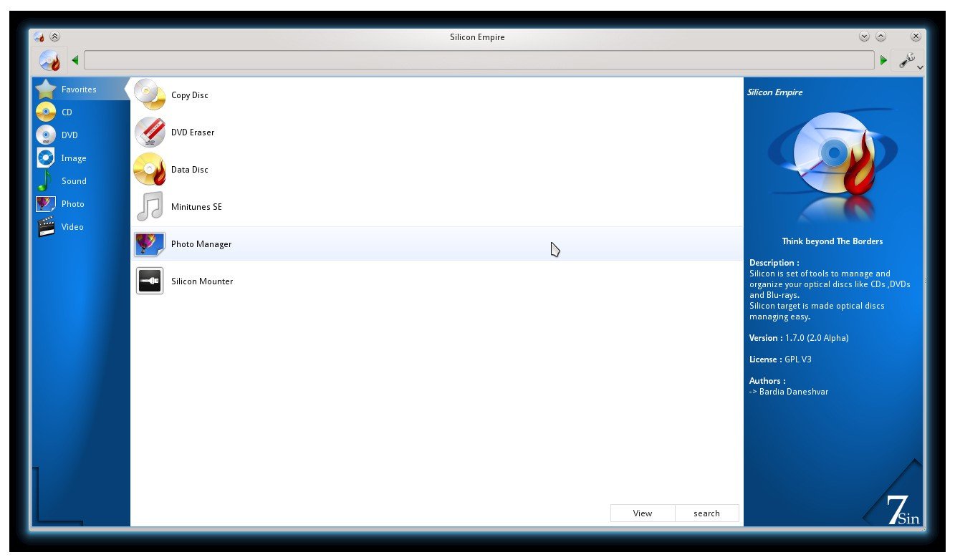Image resolution: width=955 pixels, height=560 pixels.
Task: Select the Minitunes SE text
Action: [196, 207]
